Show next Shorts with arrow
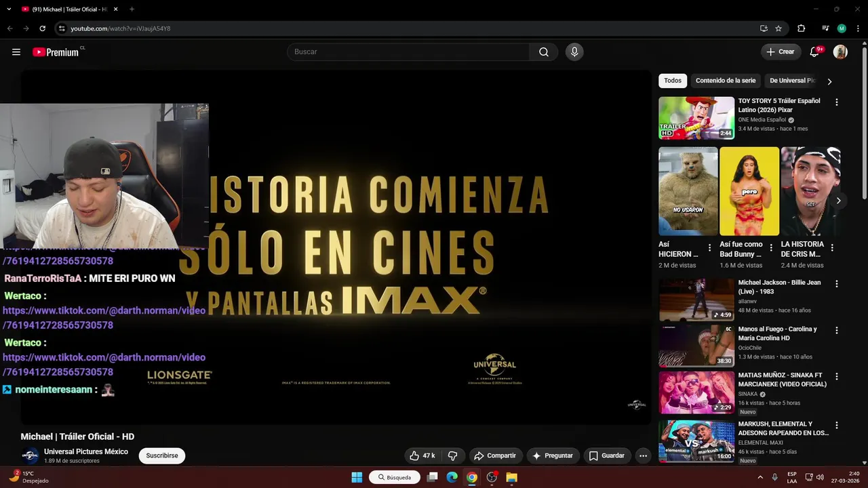 click(839, 201)
